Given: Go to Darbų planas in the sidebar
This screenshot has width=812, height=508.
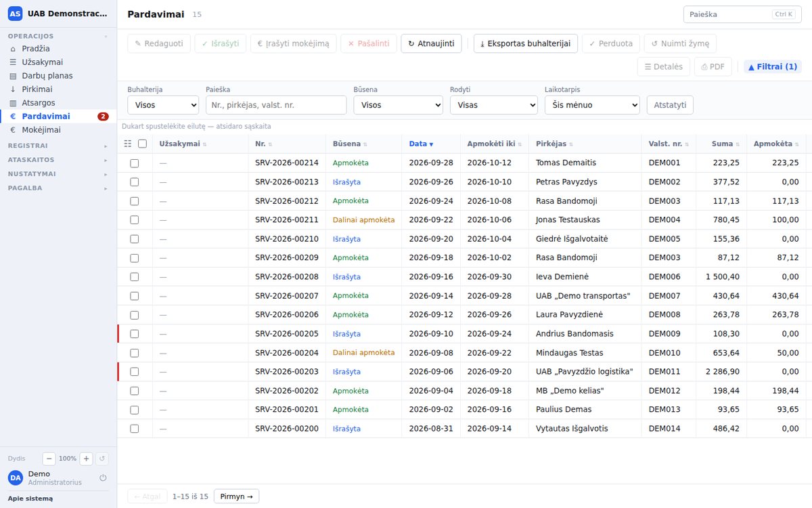Looking at the screenshot, I should tap(58, 76).
